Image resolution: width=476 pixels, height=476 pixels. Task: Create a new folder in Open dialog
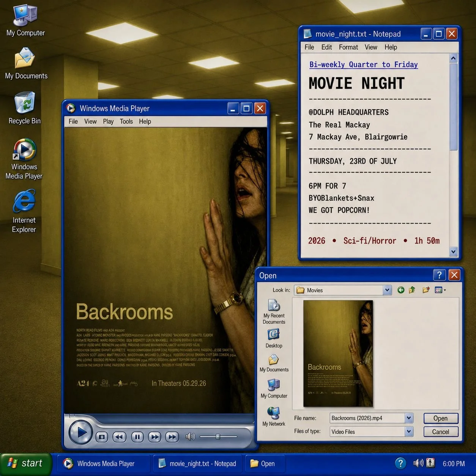point(426,290)
